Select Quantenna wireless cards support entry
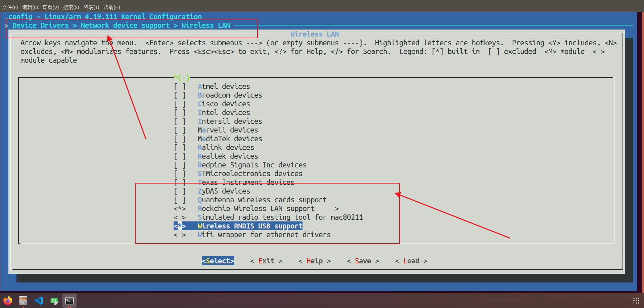Image resolution: width=644 pixels, height=308 pixels. [262, 200]
